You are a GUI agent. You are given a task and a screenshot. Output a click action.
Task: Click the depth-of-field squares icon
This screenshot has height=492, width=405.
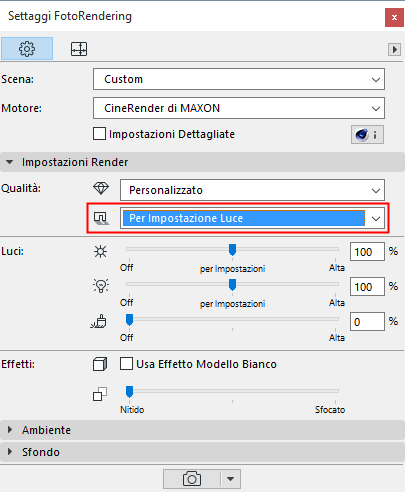tap(100, 394)
